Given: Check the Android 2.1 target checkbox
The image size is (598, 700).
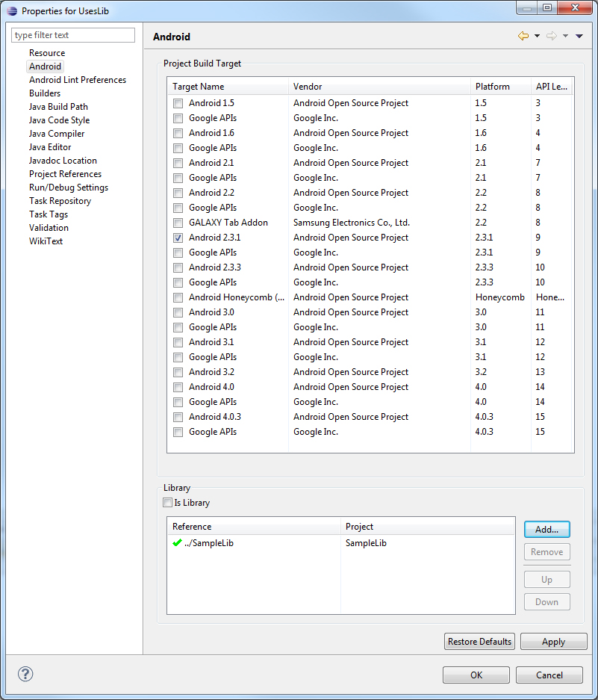Looking at the screenshot, I should (x=178, y=163).
